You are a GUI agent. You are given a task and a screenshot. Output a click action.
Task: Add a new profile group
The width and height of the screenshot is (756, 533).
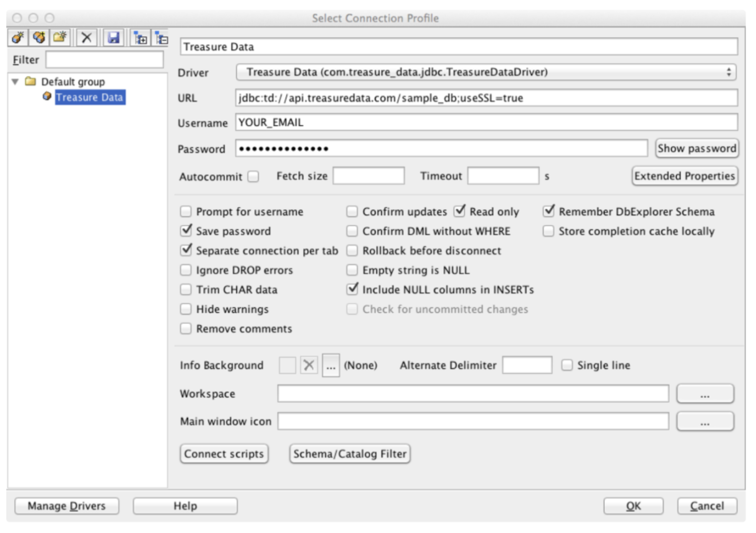coord(60,37)
